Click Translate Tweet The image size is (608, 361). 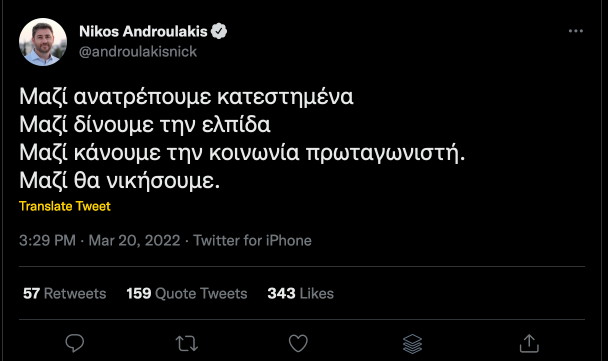(x=65, y=206)
